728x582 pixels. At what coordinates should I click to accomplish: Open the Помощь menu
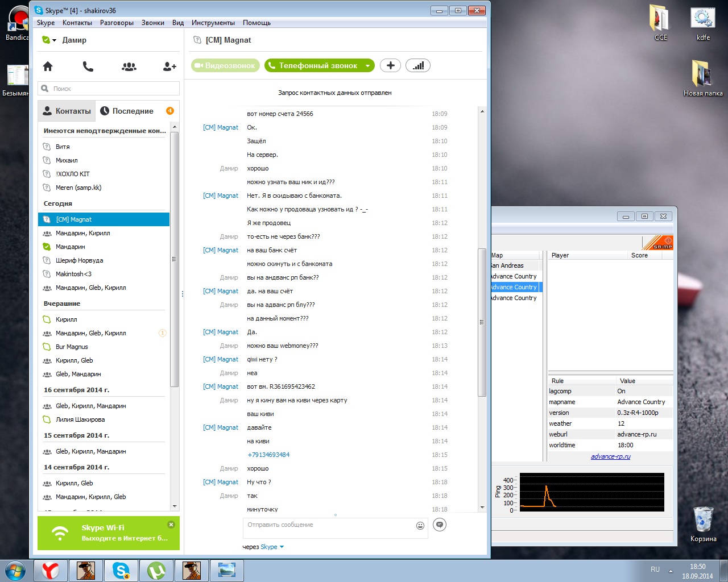257,23
